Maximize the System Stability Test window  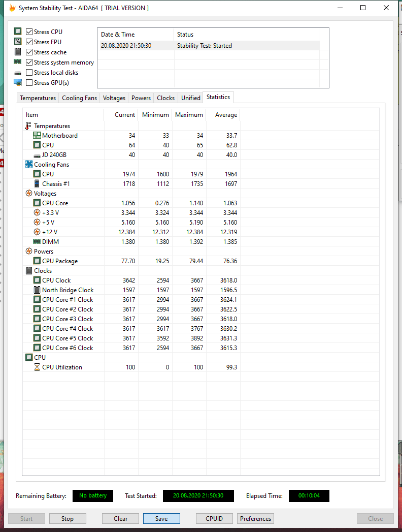click(363, 8)
